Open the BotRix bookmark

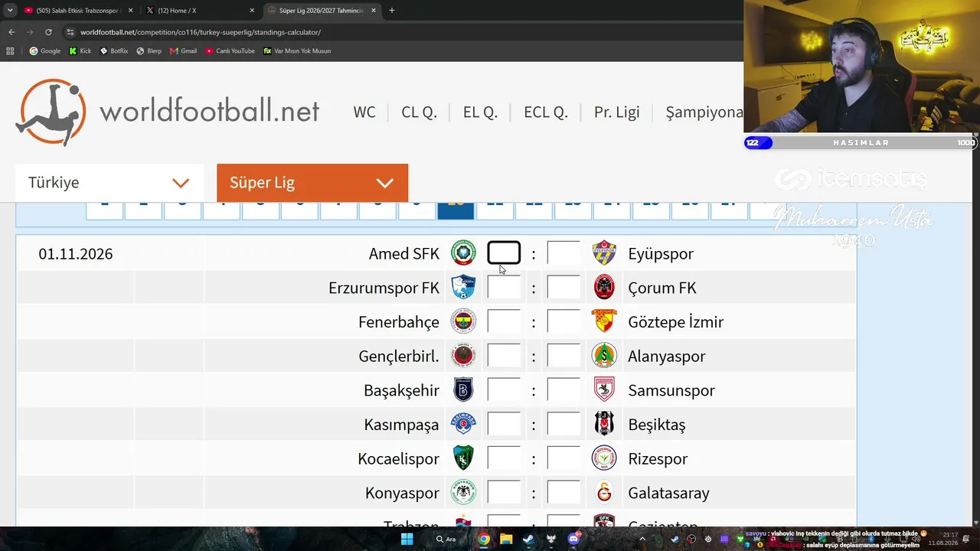tap(114, 51)
